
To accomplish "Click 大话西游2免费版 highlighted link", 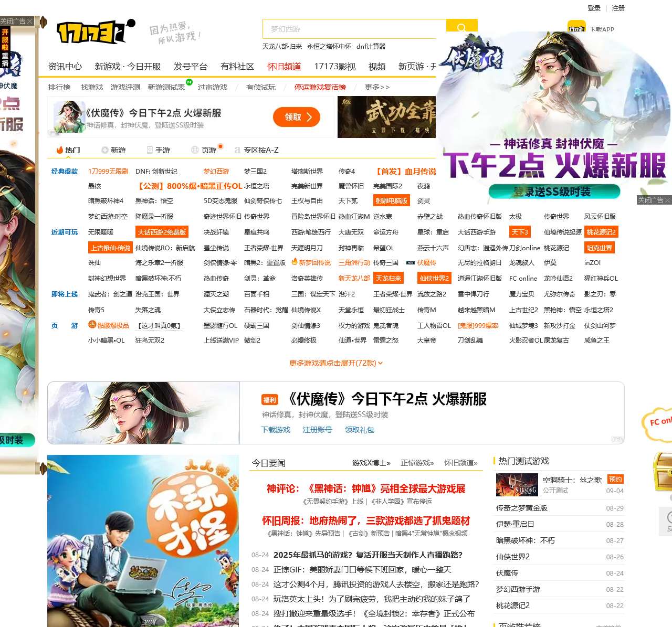I will pos(162,232).
